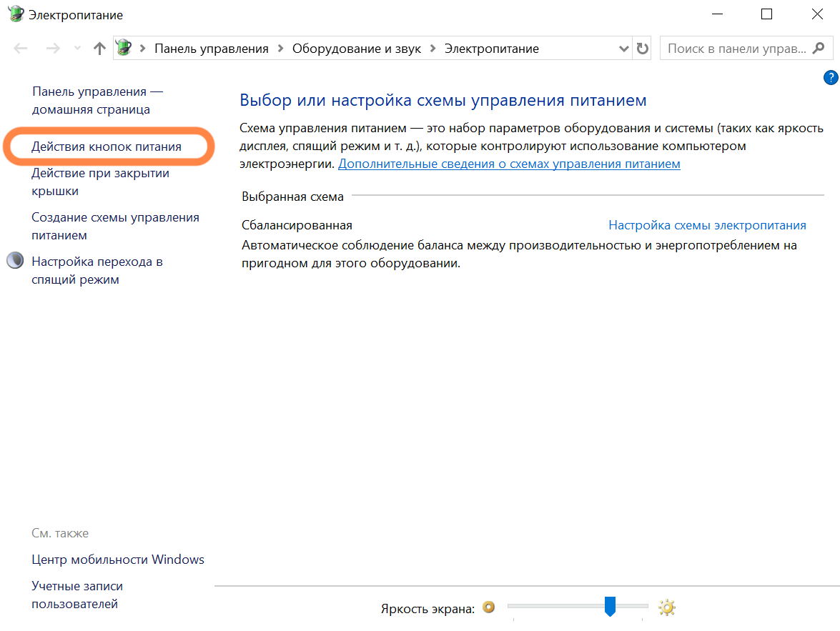Viewport: 840px width, 631px height.
Task: Select Электропитание breadcrumb
Action: [x=491, y=49]
